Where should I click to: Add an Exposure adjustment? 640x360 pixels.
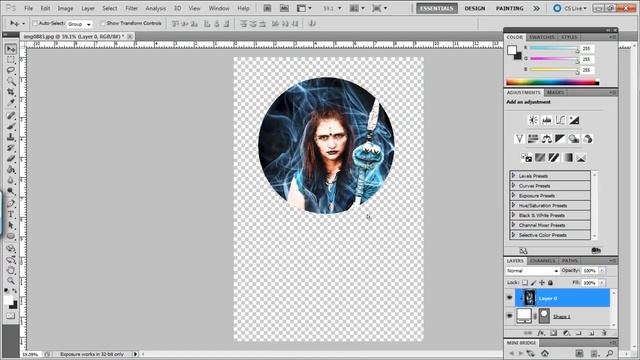pyautogui.click(x=574, y=120)
